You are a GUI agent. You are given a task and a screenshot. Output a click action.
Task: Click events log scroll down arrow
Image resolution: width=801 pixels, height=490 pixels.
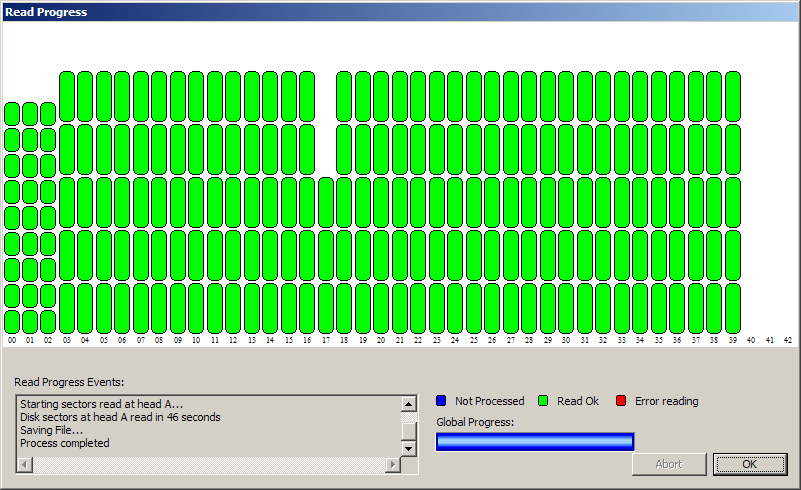[x=408, y=449]
